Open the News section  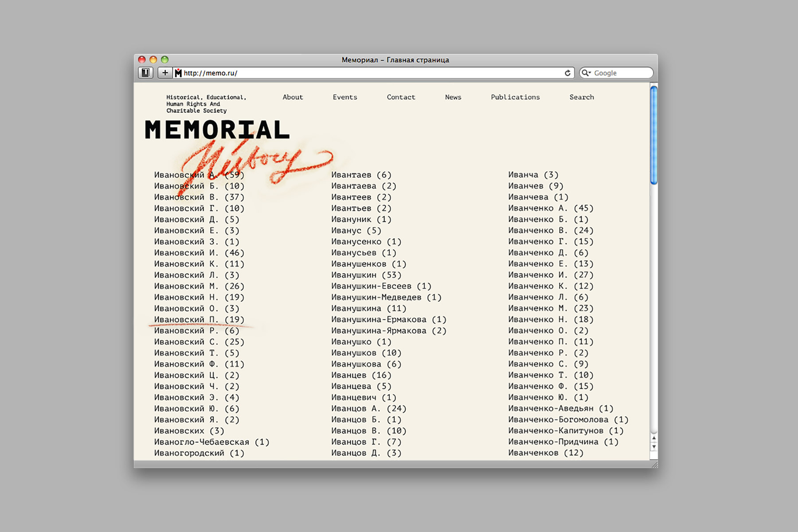point(453,97)
